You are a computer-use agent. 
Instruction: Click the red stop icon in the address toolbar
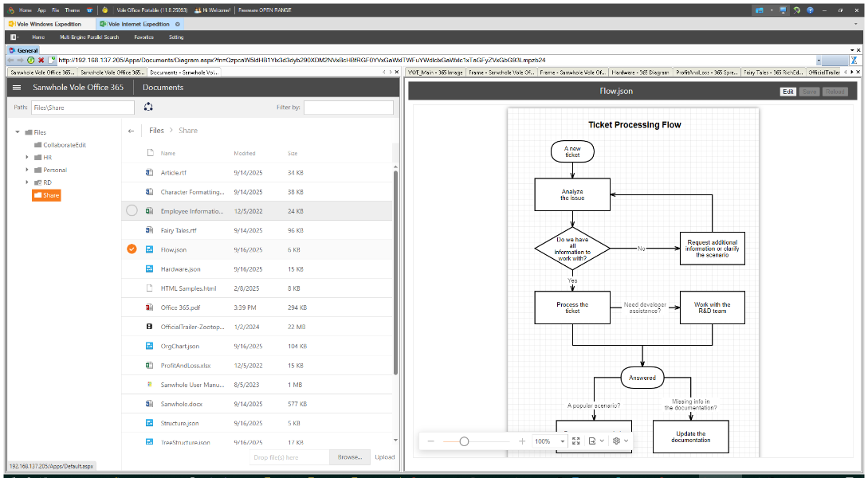[x=41, y=60]
